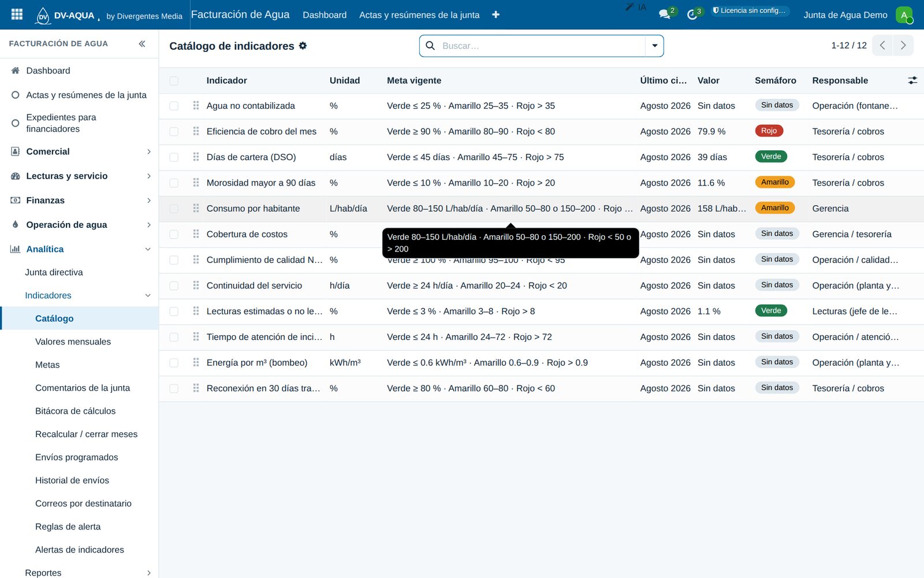This screenshot has height=578, width=924.
Task: Click Amarillo badge in Consumo por habitante row
Action: coord(774,208)
